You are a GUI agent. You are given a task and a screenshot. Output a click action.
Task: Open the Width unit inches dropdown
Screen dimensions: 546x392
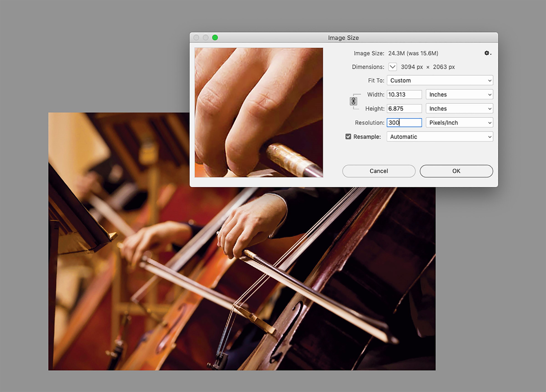point(459,94)
